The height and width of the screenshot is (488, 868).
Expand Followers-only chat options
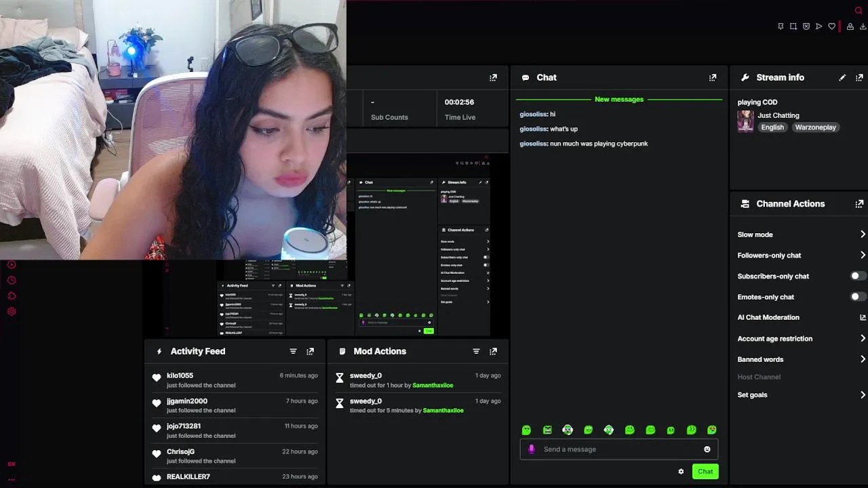click(863, 256)
